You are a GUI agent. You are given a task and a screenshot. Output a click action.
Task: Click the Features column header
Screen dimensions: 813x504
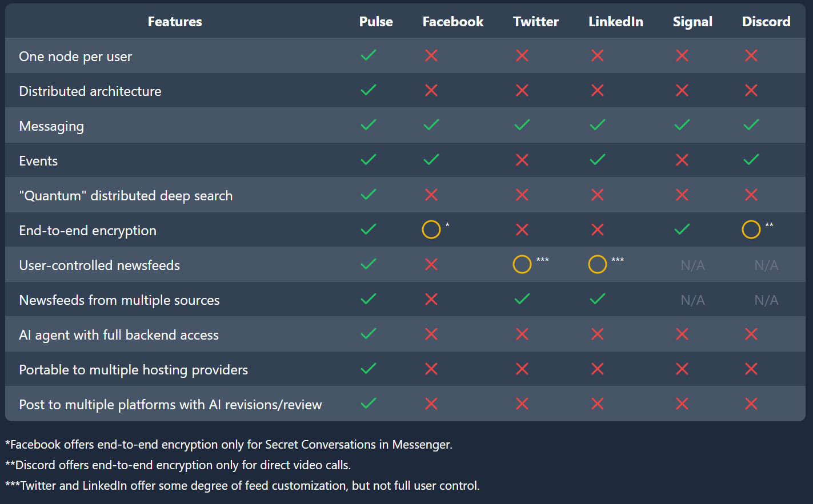coord(175,22)
